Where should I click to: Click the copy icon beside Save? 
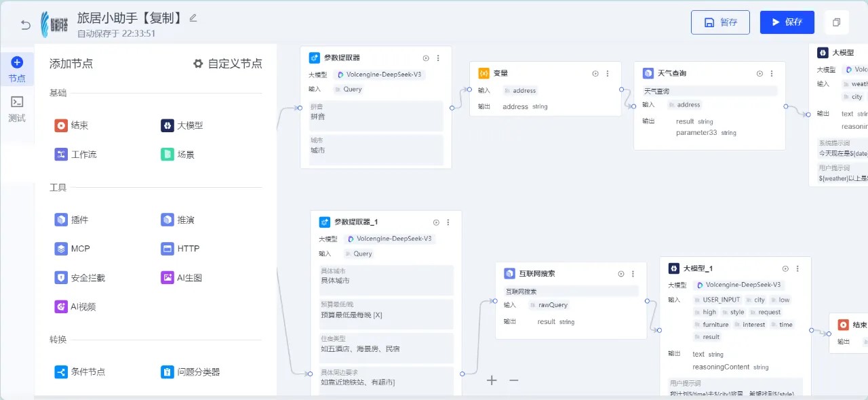point(836,22)
